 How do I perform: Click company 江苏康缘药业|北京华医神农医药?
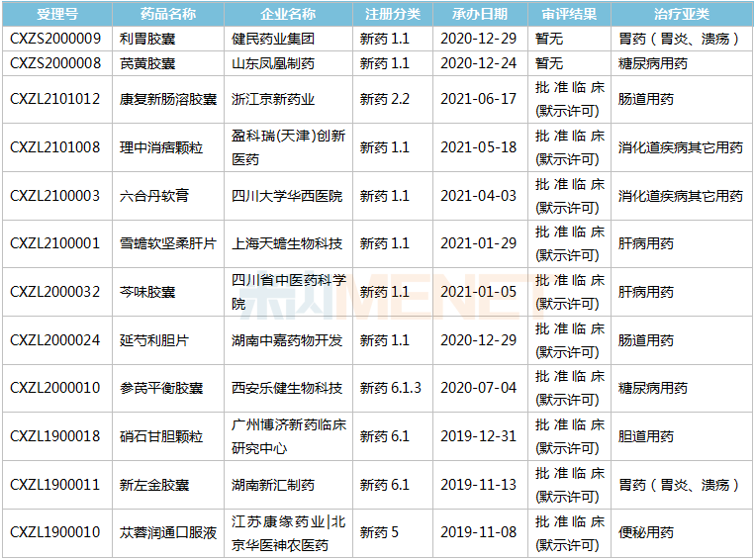click(288, 533)
